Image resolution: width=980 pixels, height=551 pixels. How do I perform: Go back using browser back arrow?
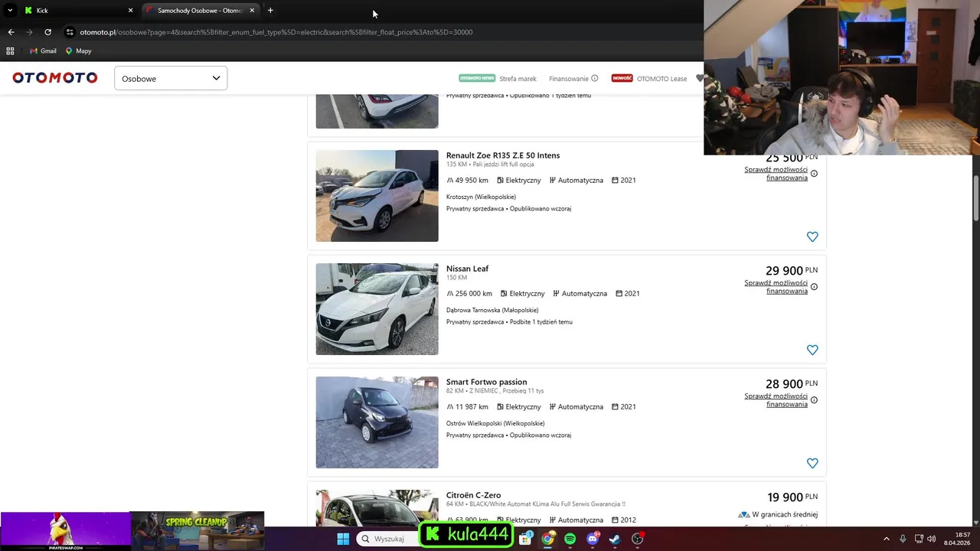(11, 32)
